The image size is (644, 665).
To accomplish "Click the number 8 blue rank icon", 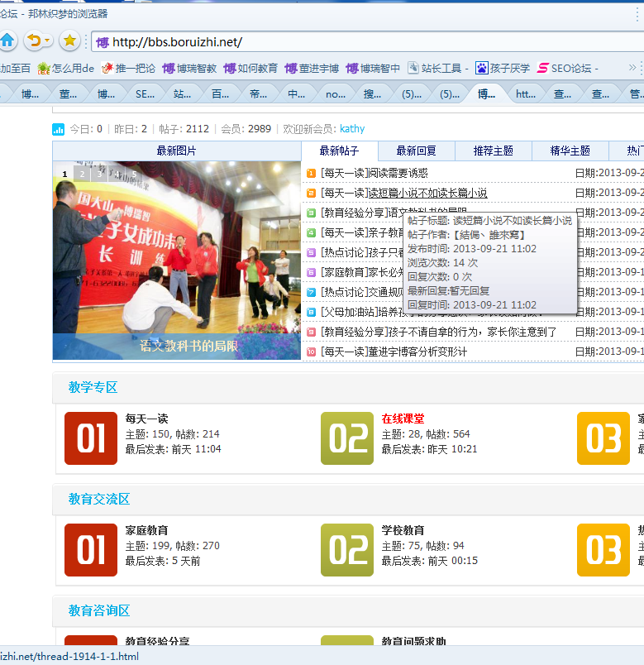I will [311, 312].
